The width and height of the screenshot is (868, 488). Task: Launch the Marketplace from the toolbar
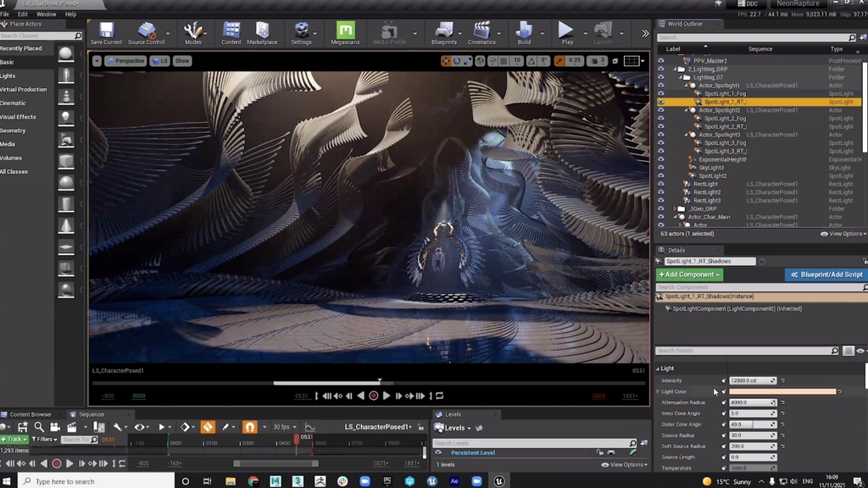(262, 33)
